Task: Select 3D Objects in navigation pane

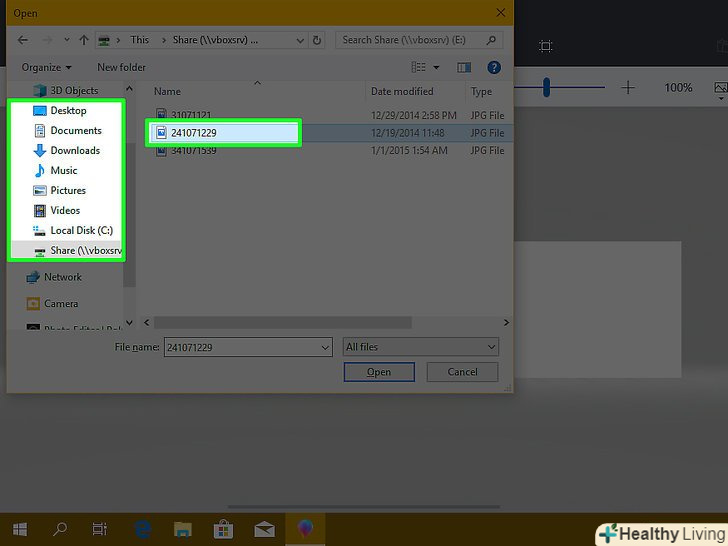Action: [65, 91]
